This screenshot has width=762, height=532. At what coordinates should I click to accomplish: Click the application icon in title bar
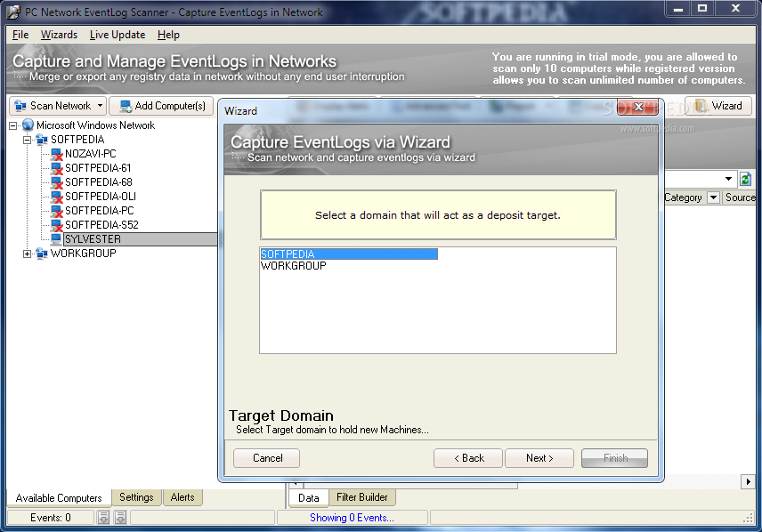14,12
